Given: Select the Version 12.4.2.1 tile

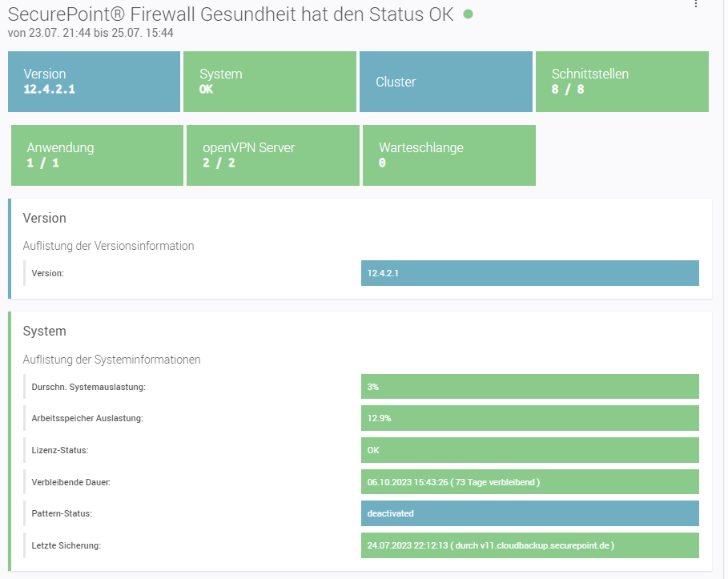Looking at the screenshot, I should 94,82.
